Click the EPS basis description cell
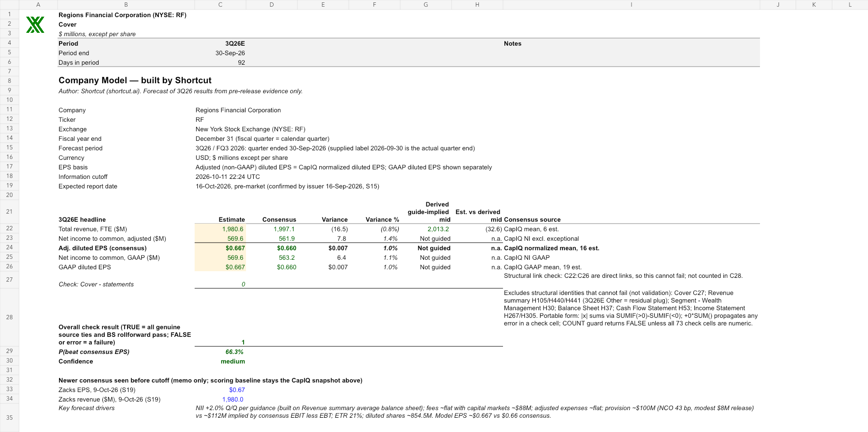The width and height of the screenshot is (868, 432). (344, 167)
